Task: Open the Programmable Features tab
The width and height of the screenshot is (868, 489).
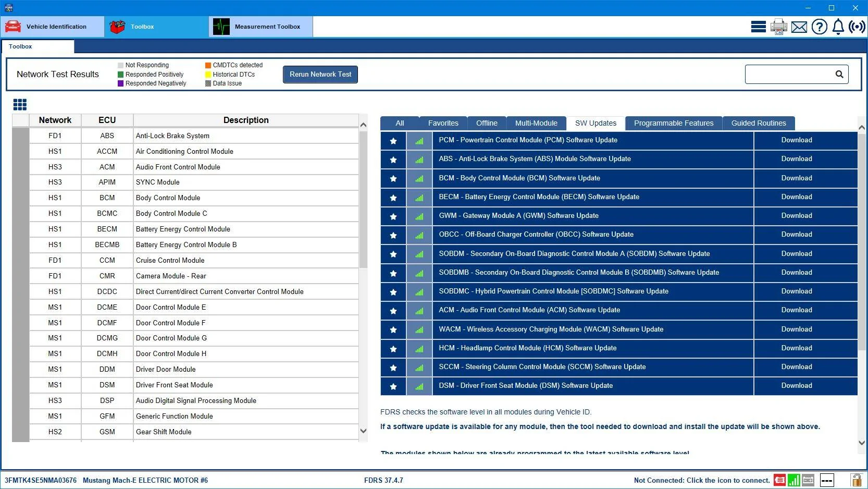Action: point(674,123)
